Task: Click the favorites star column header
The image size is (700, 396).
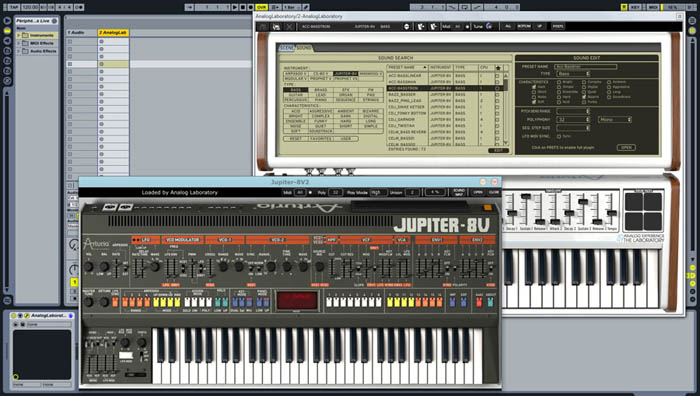Action: 498,68
